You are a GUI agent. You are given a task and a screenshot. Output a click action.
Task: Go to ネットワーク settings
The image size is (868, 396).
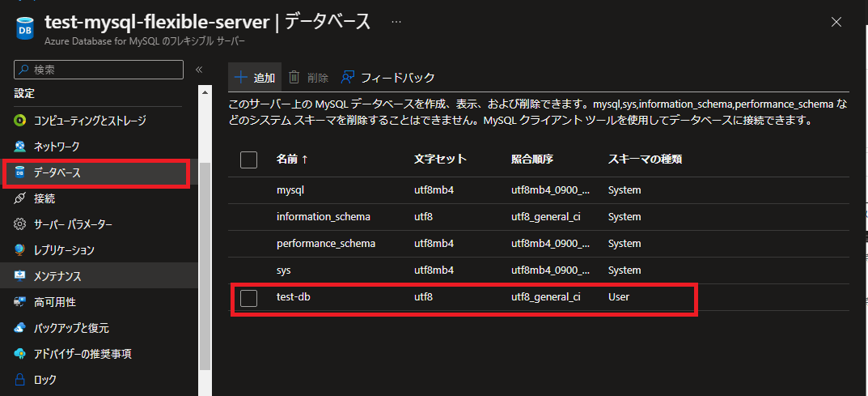point(57,147)
